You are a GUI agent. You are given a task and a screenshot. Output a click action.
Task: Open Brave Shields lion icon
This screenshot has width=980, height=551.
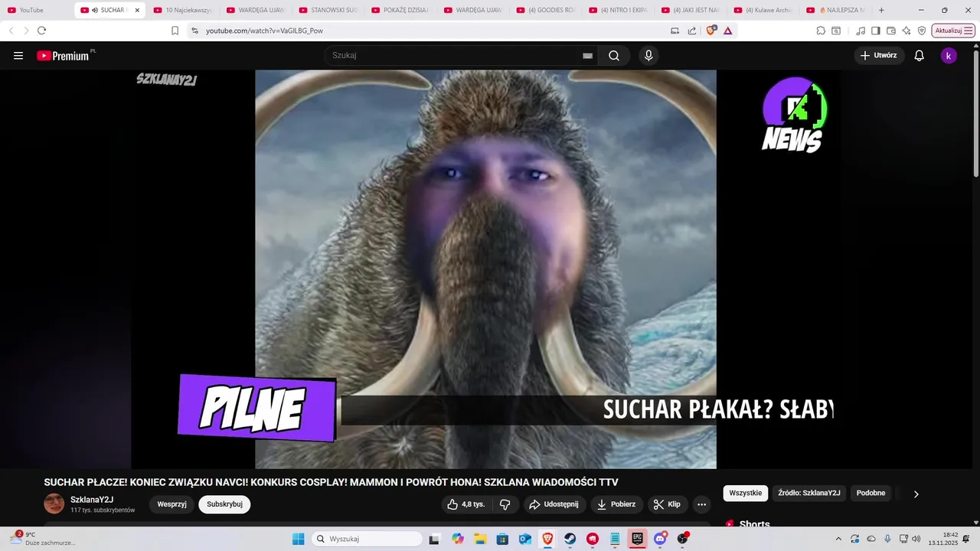click(710, 31)
